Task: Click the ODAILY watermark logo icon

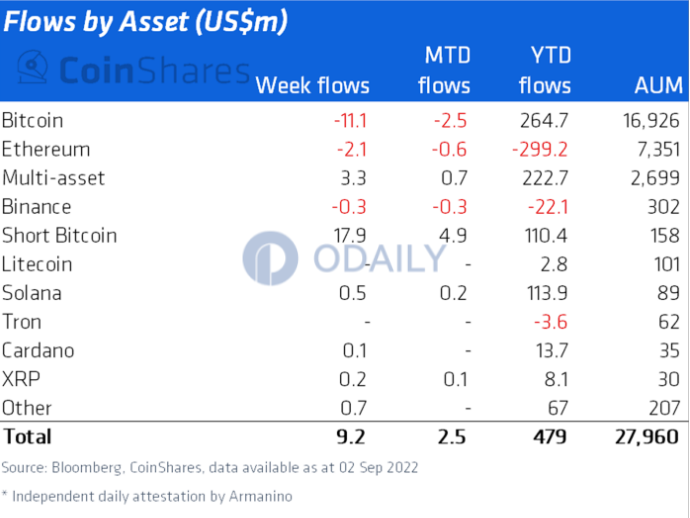Action: tap(270, 258)
